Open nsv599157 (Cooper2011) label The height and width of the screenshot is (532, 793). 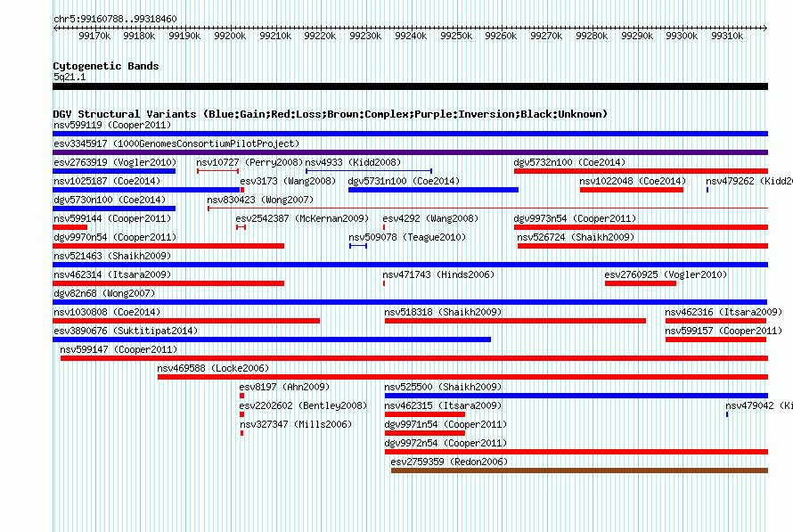724,331
